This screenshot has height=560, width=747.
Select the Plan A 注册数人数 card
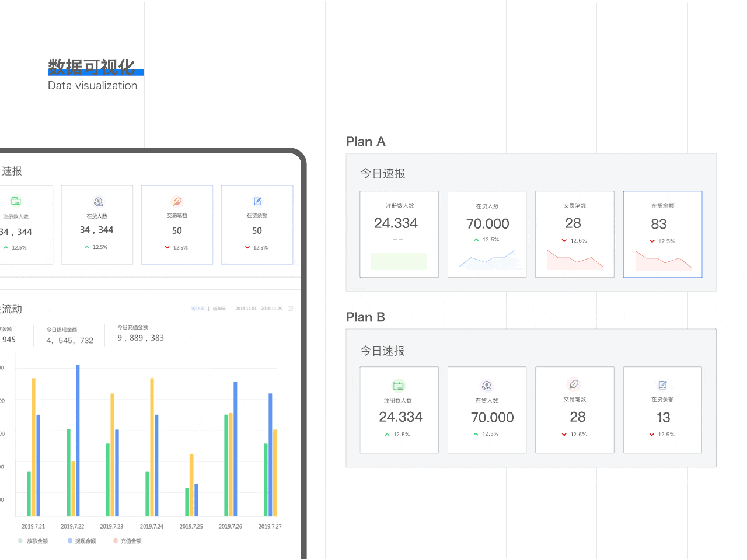coord(399,235)
